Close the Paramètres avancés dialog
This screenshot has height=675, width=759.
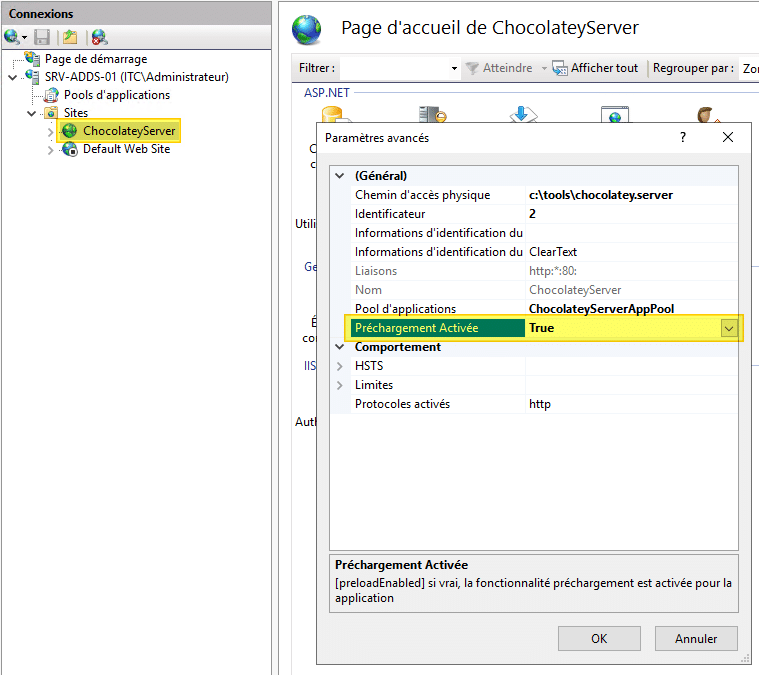[728, 138]
